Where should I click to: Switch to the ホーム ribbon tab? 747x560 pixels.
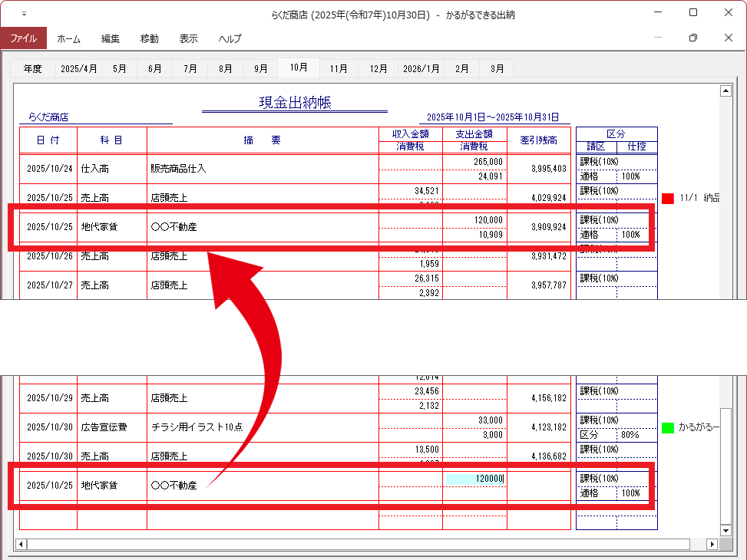(x=68, y=38)
